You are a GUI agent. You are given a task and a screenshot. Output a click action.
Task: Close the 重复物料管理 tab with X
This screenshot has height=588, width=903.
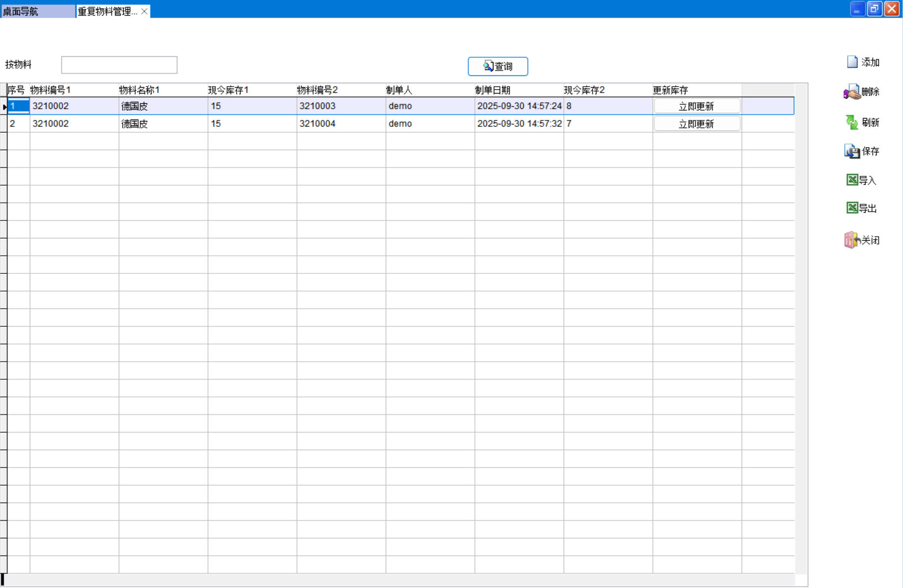[x=145, y=11]
